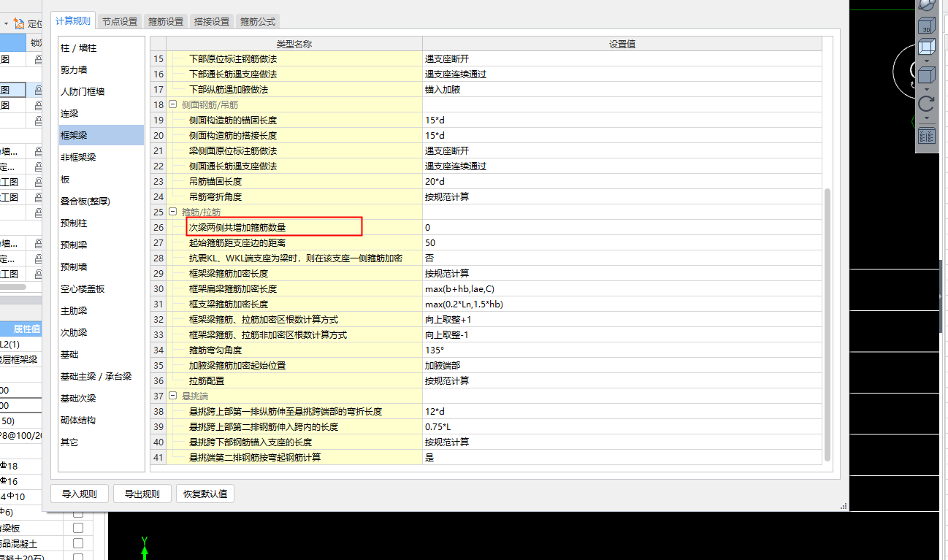Select 预制柱 in category list
The width and height of the screenshot is (948, 560).
(x=101, y=223)
